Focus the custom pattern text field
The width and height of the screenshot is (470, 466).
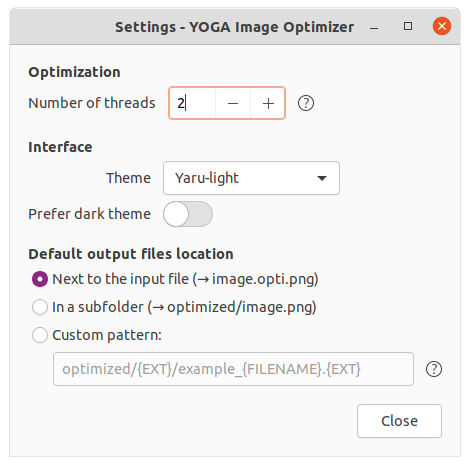point(233,369)
